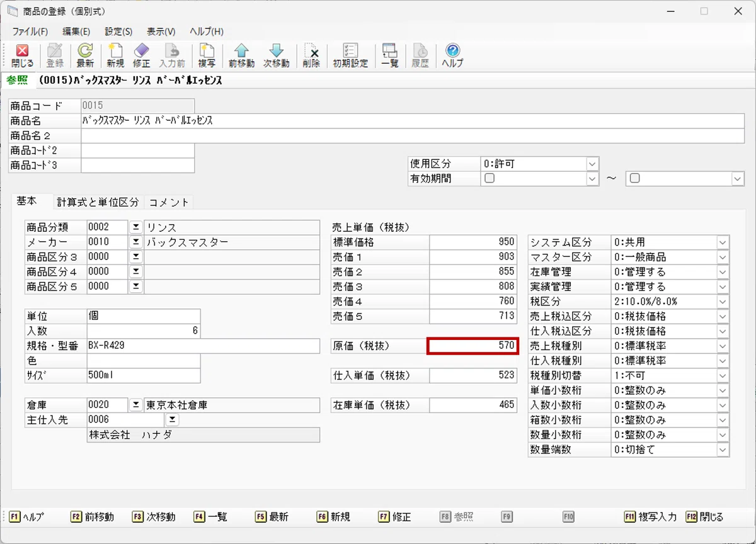Expand the 売上税込区分 dropdown

(723, 317)
